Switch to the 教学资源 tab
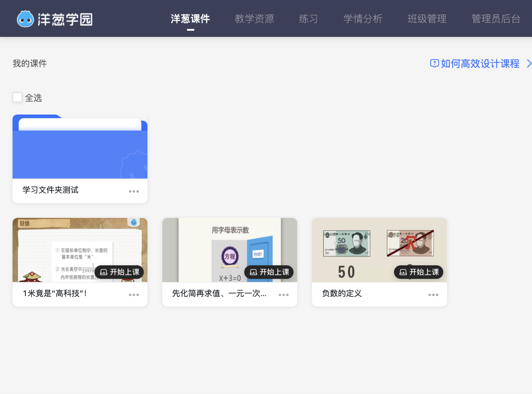The width and height of the screenshot is (532, 394). coord(254,19)
